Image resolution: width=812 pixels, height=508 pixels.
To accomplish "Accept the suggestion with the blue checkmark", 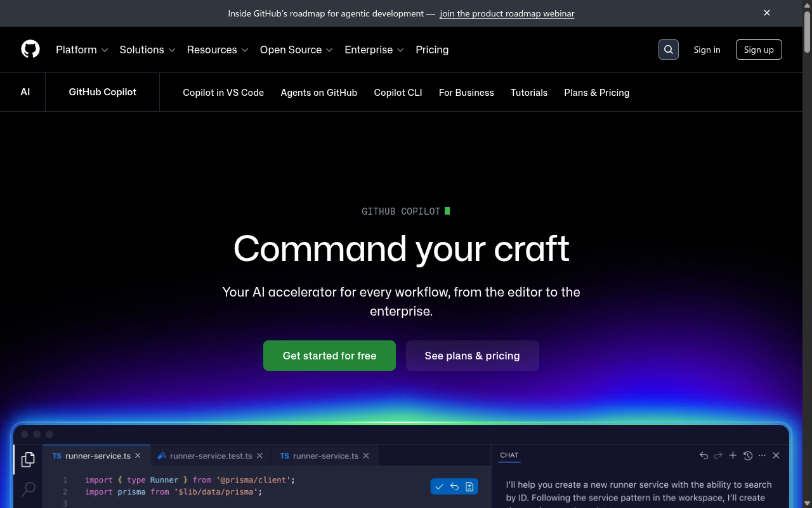I will coord(440,486).
